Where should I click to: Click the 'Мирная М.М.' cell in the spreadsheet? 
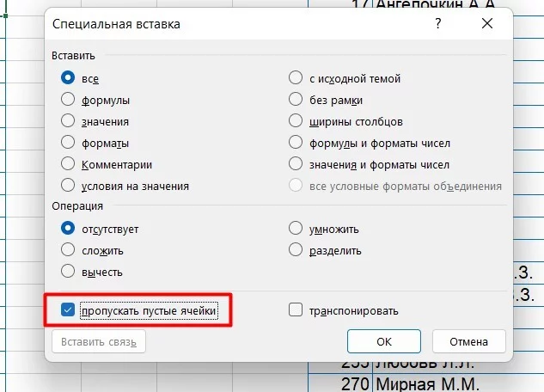click(458, 383)
